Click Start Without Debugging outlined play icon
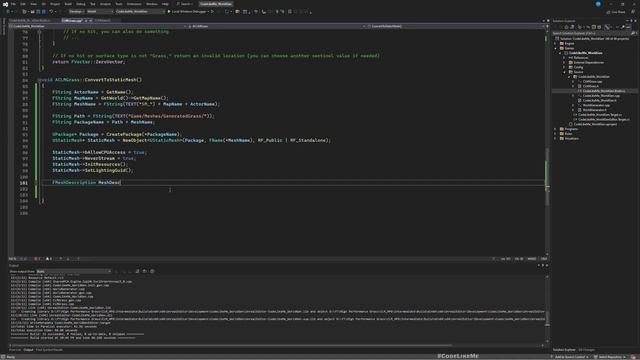This screenshot has height=360, width=640. (212, 12)
